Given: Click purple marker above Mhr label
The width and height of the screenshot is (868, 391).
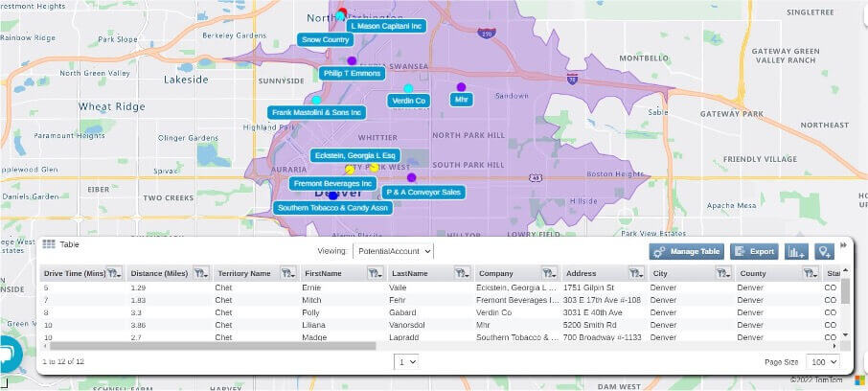Looking at the screenshot, I should click(461, 87).
